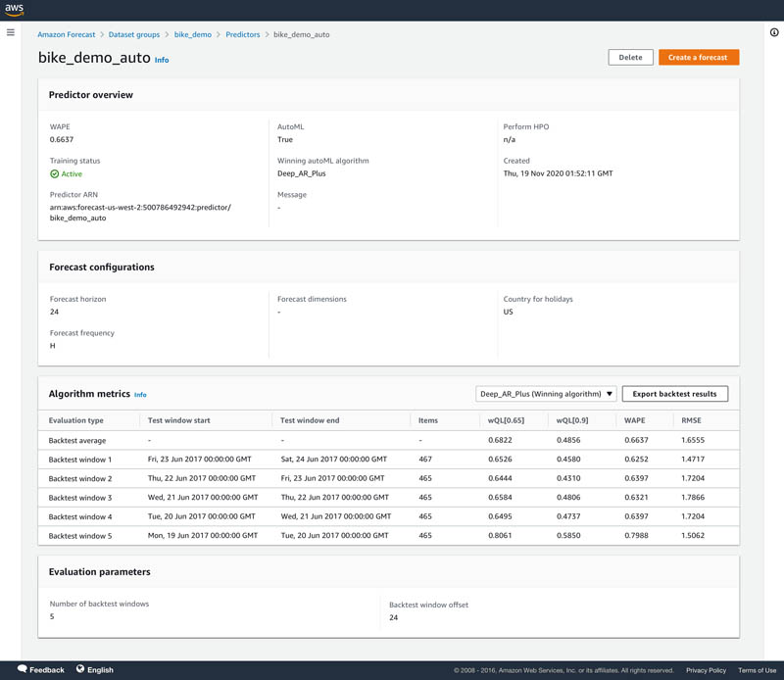Screen dimensions: 784x680
Task: Click the Feedback speech bubble icon
Action: click(x=22, y=669)
